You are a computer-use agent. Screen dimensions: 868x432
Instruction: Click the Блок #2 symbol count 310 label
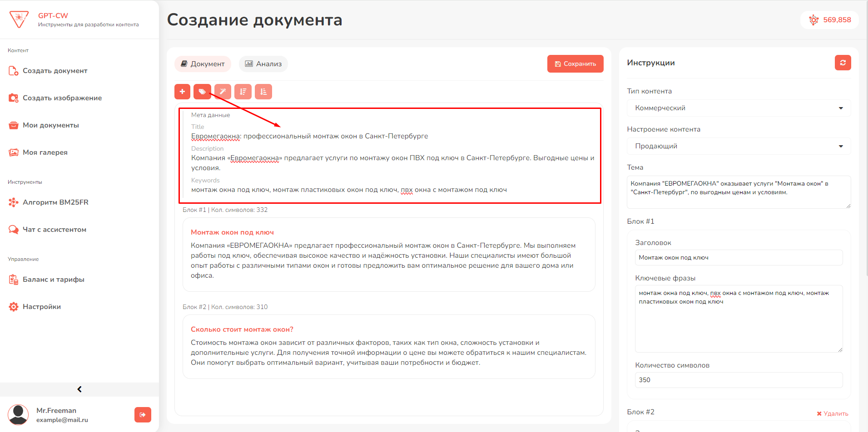point(225,307)
